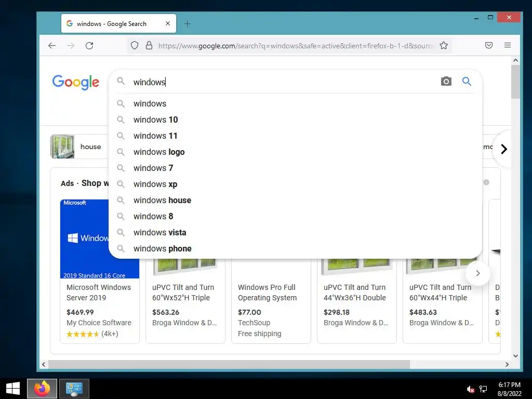532x399 pixels.
Task: Open 'uPVC Tilt and Turn 60"Wx52"H Triple' listing
Action: coord(183,292)
